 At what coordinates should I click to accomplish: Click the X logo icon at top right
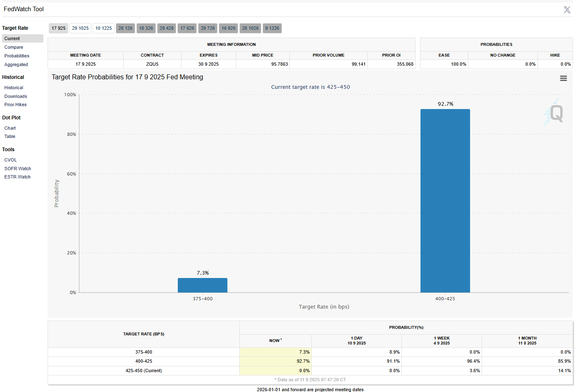[567, 10]
